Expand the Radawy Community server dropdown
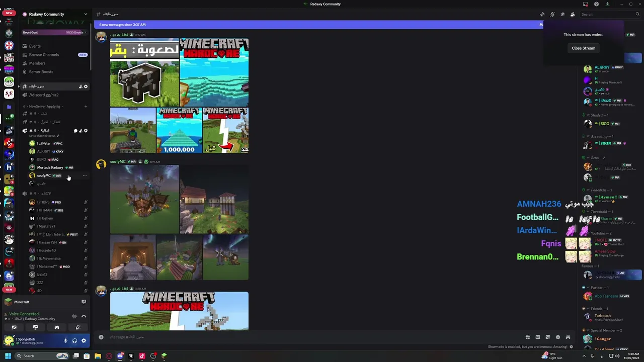Image resolution: width=644 pixels, height=362 pixels. tap(86, 14)
